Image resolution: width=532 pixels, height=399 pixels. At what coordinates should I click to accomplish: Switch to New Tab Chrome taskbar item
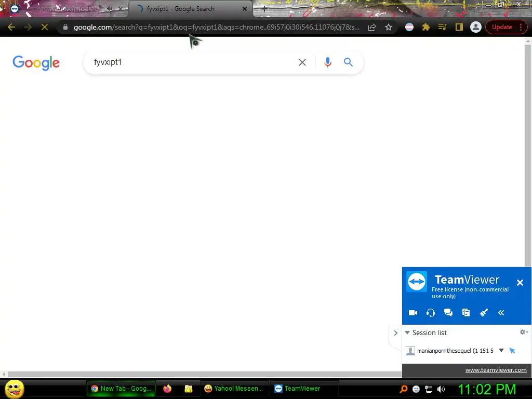point(121,389)
